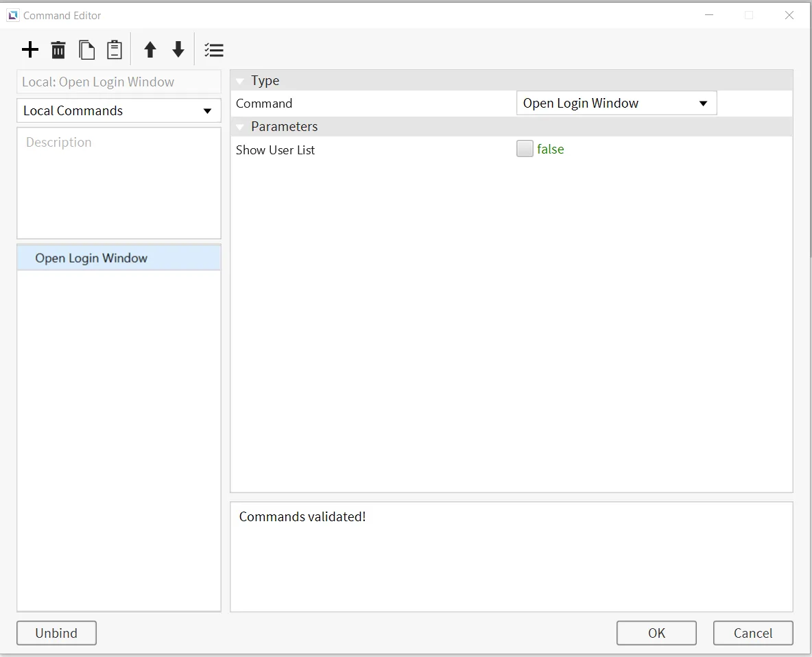Click the Command Editor title bar app icon
The width and height of the screenshot is (812, 657).
[13, 15]
